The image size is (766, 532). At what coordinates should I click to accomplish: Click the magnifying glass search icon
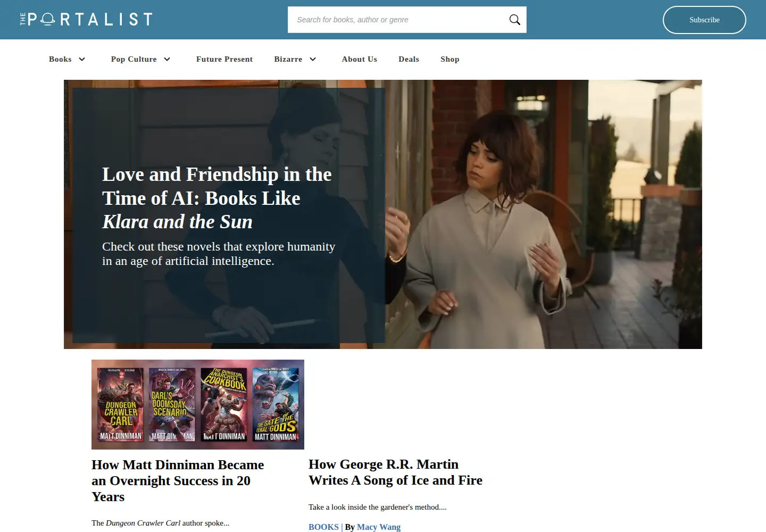point(514,20)
